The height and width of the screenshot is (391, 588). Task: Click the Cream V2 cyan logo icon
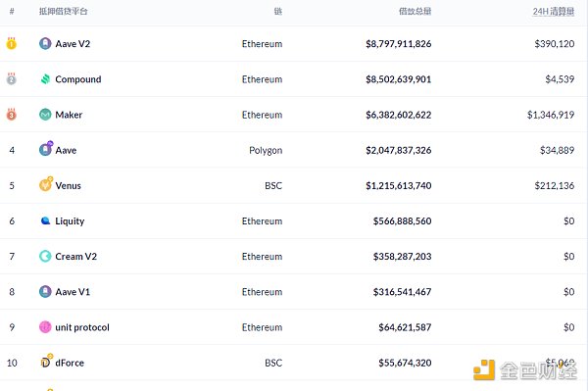45,256
